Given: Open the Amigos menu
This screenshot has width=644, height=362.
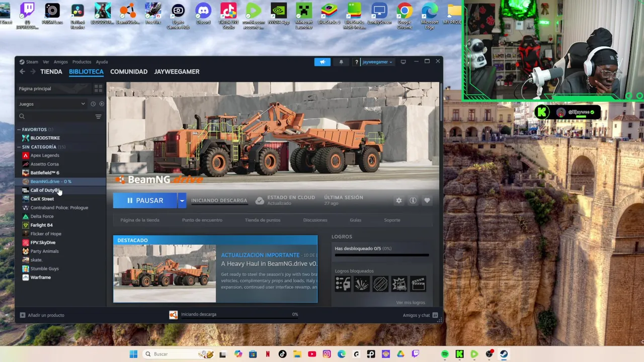Looking at the screenshot, I should click(x=60, y=62).
